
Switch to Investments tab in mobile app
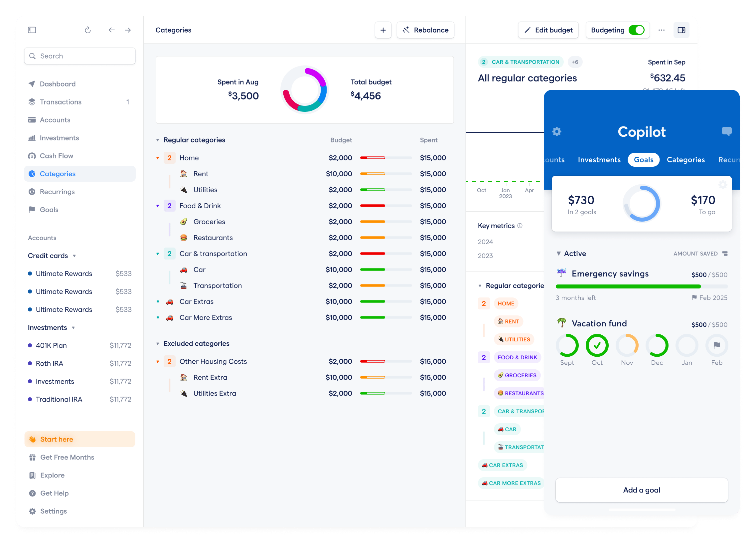pos(599,160)
